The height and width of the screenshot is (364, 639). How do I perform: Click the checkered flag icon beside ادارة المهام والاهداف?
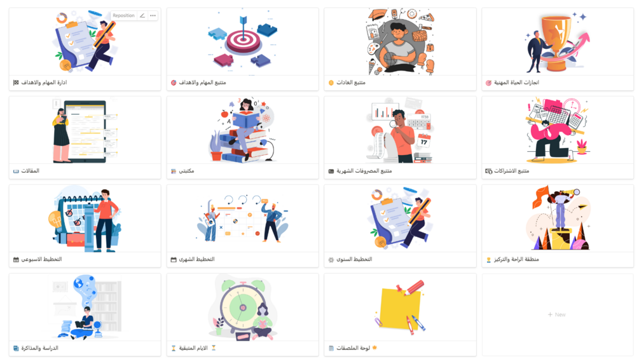pyautogui.click(x=16, y=83)
